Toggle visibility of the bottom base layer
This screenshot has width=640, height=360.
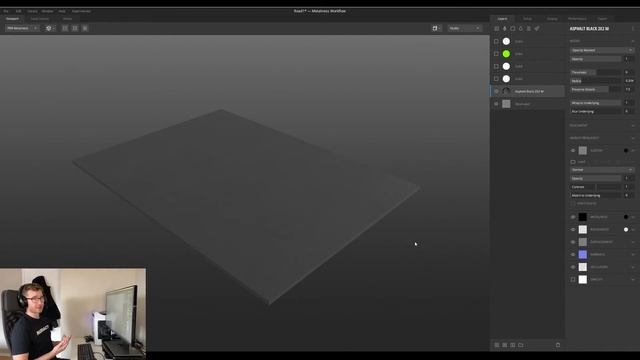[x=496, y=104]
